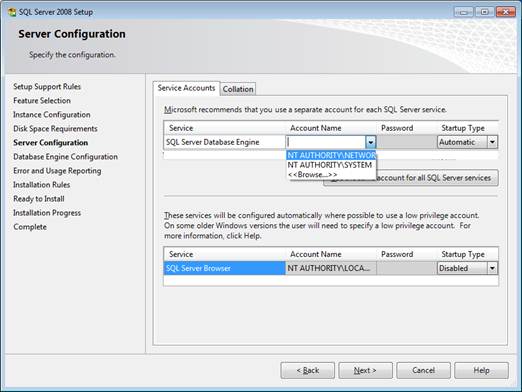This screenshot has width=522, height=392.
Task: Go back with the Back button
Action: [307, 370]
